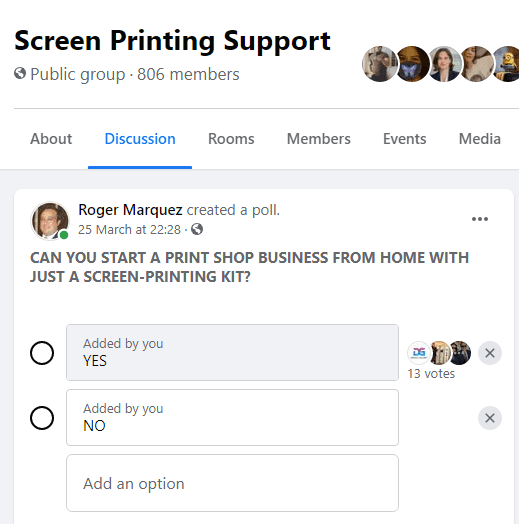Click the butterfly mask member avatar

411,64
